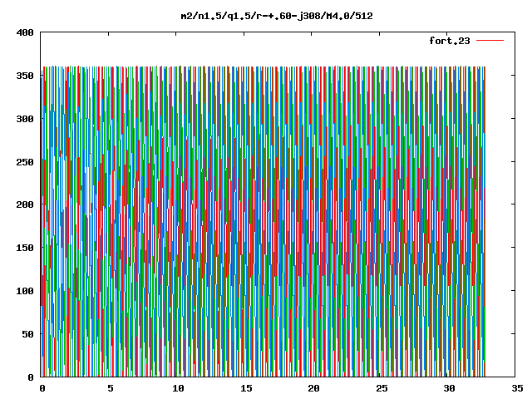Click y-axis label 250
Viewport: 532px width, 399px height.
25,162
